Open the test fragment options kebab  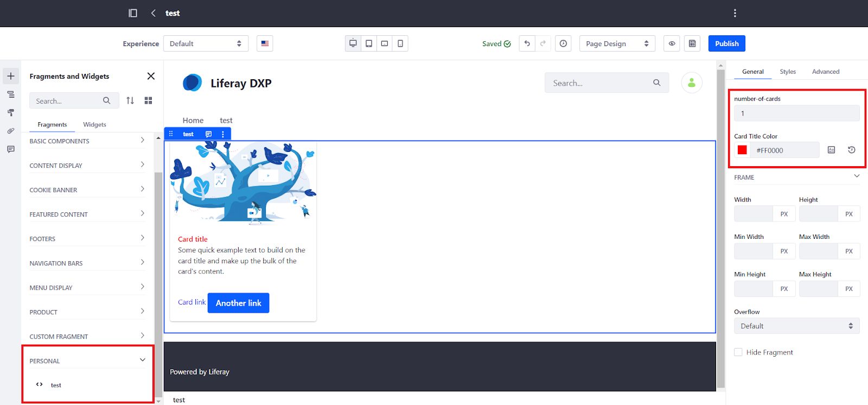click(223, 134)
